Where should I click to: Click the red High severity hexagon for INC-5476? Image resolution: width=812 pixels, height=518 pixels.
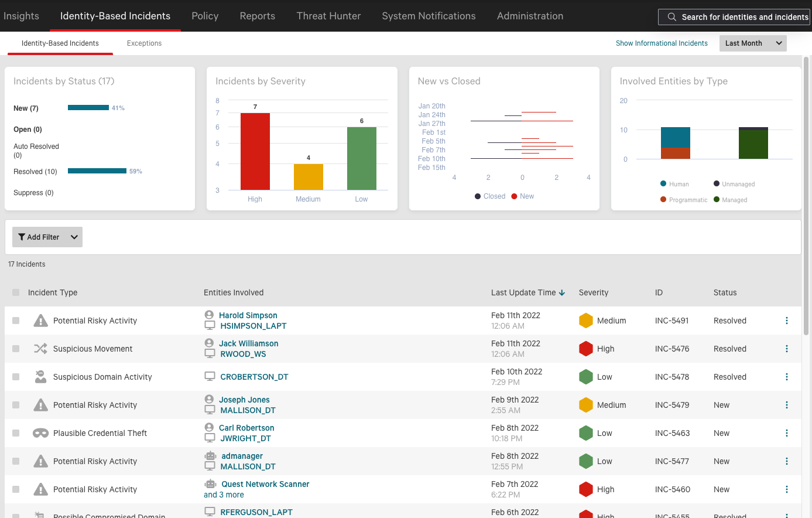click(x=585, y=349)
